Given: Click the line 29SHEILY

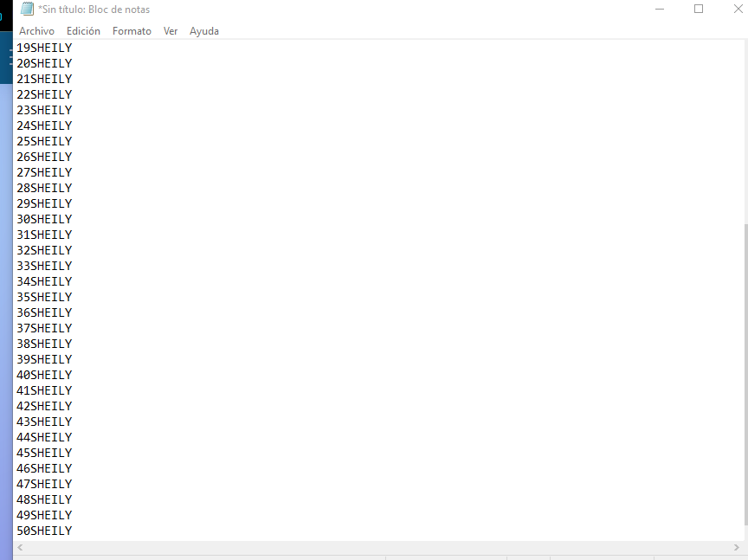Looking at the screenshot, I should coord(44,203).
